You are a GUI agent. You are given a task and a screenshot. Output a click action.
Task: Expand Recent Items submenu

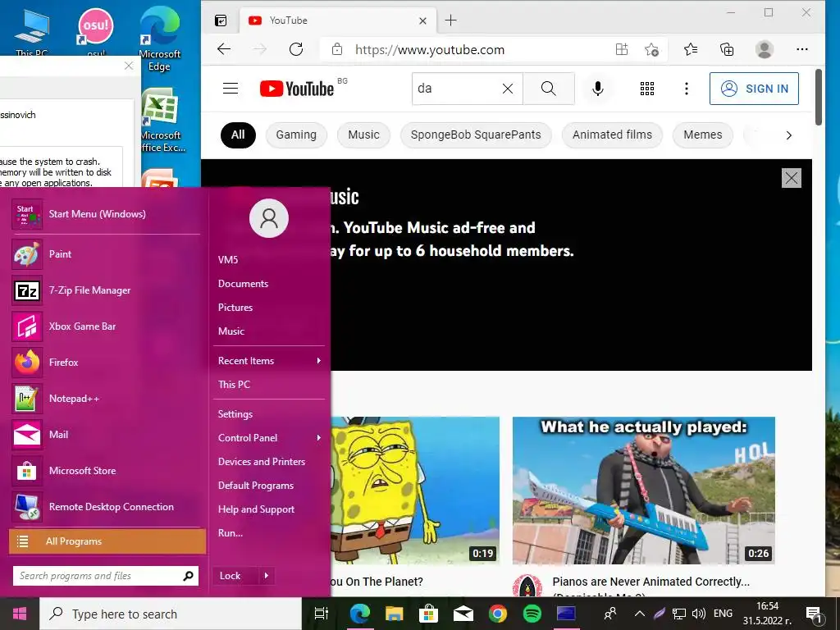(x=269, y=361)
